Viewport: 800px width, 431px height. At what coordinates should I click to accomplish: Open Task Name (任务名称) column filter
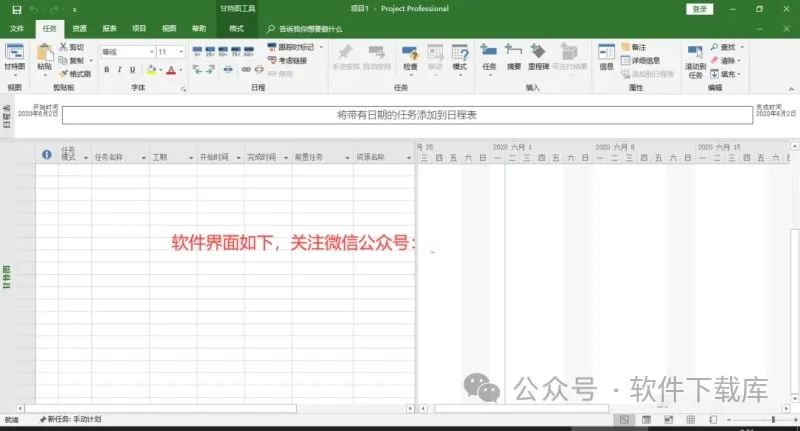[x=143, y=158]
